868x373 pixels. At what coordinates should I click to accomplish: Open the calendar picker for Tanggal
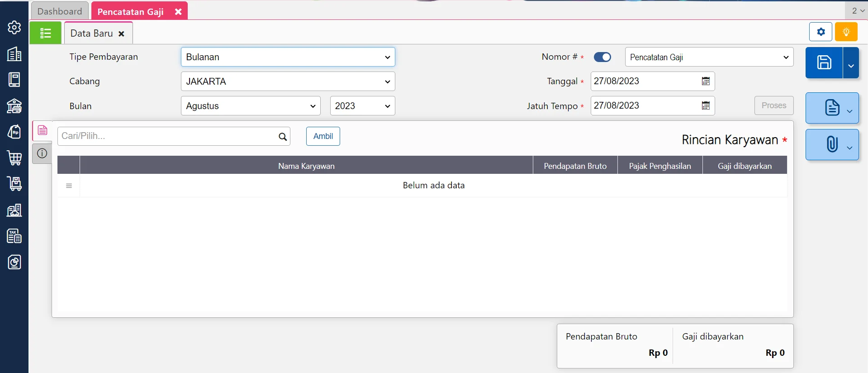(705, 81)
